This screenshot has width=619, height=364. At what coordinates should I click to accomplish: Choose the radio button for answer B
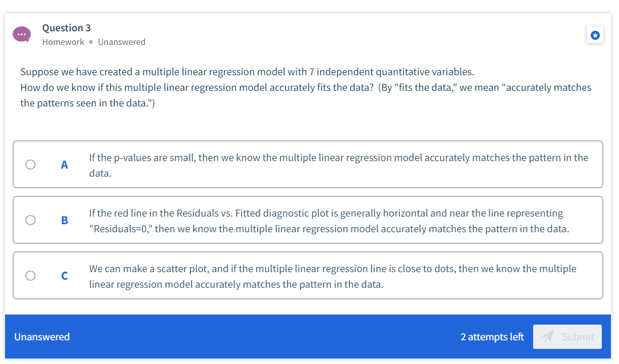click(x=30, y=220)
